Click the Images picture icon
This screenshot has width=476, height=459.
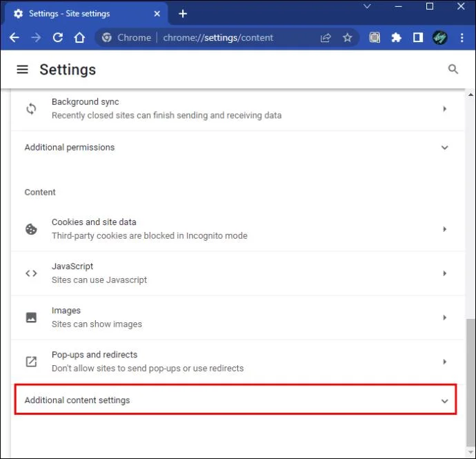click(31, 318)
